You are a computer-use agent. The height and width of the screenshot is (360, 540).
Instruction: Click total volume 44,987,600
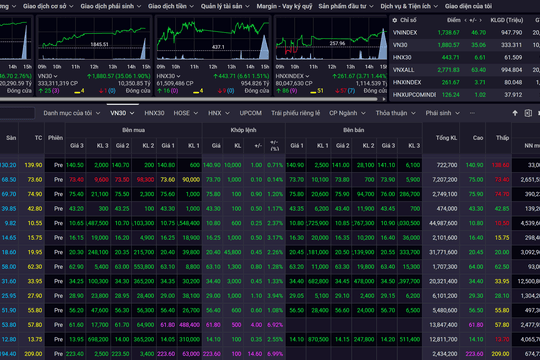click(443, 223)
